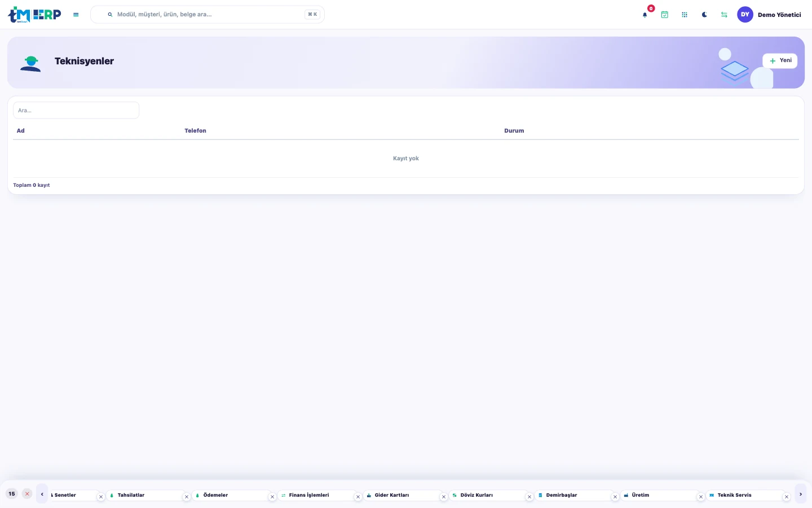Click the Toplam 0 kayıt footer text
Viewport: 812px width, 508px height.
[x=32, y=185]
